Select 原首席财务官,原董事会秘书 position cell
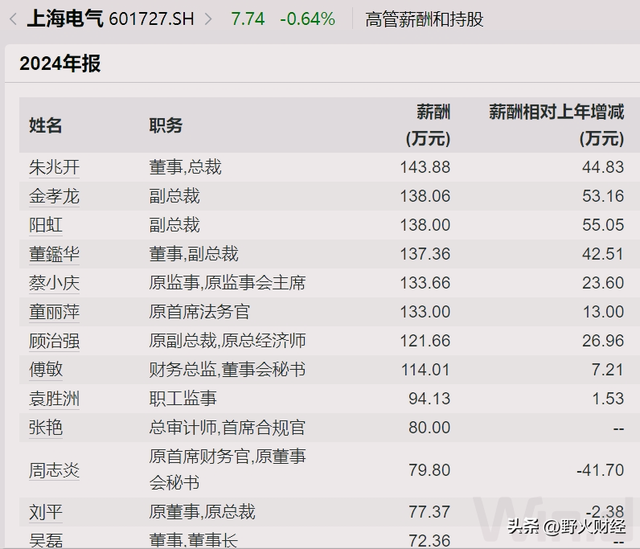This screenshot has width=640, height=549. [x=227, y=470]
